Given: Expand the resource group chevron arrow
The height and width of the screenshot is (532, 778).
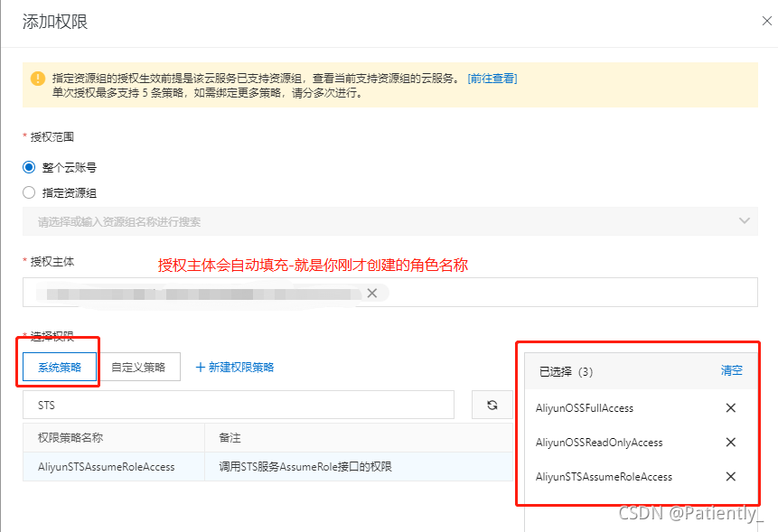Looking at the screenshot, I should coord(745,220).
